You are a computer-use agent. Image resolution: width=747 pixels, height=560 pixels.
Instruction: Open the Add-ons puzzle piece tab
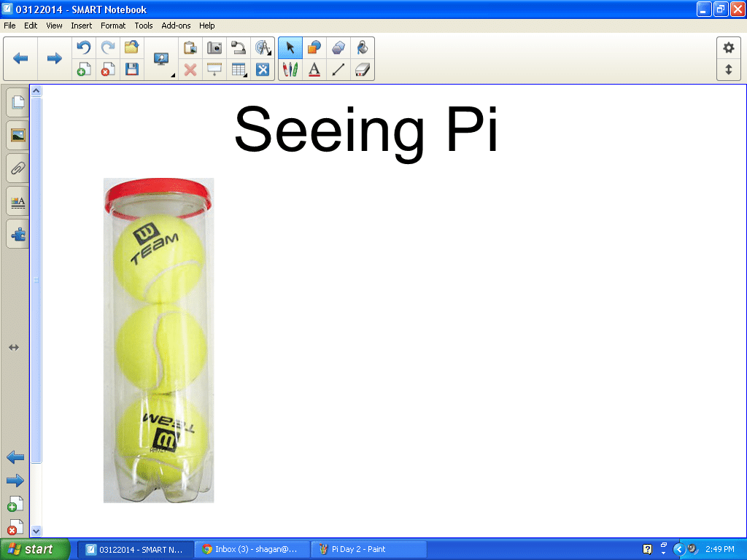click(18, 234)
